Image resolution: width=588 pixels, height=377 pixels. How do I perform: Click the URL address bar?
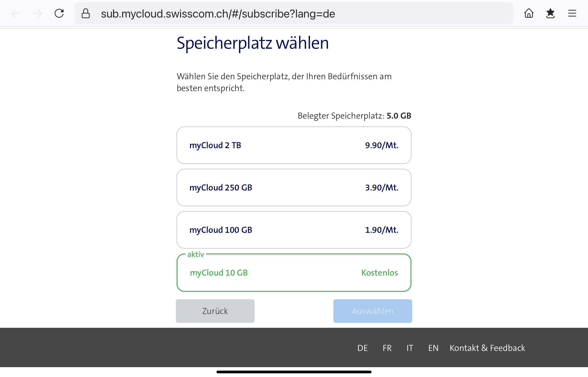tap(295, 14)
